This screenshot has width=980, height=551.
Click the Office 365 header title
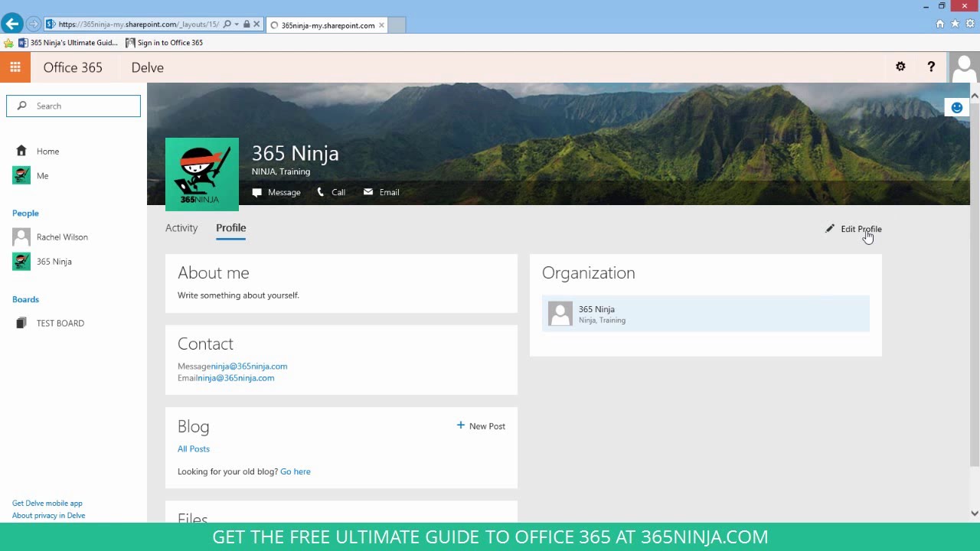pyautogui.click(x=73, y=67)
